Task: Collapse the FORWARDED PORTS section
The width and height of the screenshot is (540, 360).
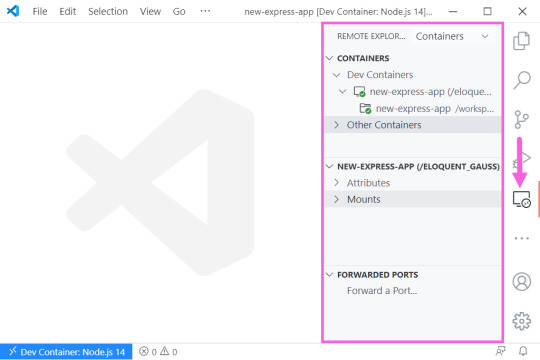Action: (330, 275)
